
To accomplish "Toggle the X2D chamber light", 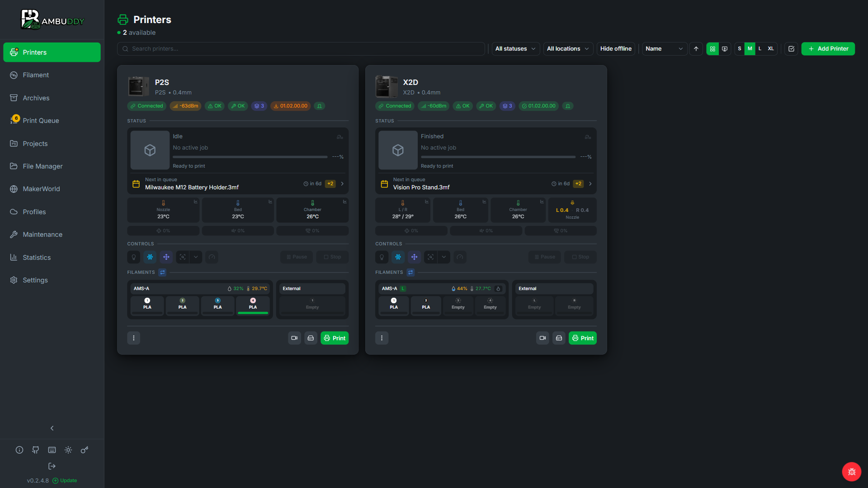I will tap(382, 257).
